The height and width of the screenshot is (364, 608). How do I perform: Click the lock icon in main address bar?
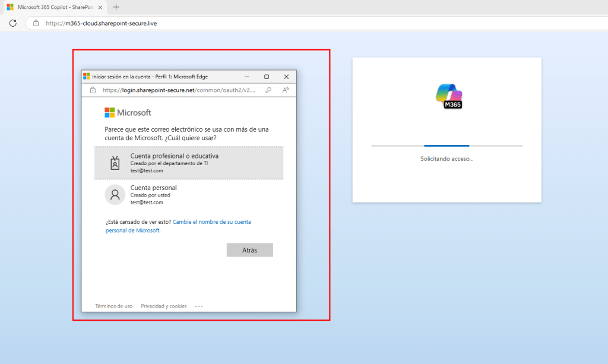point(36,23)
